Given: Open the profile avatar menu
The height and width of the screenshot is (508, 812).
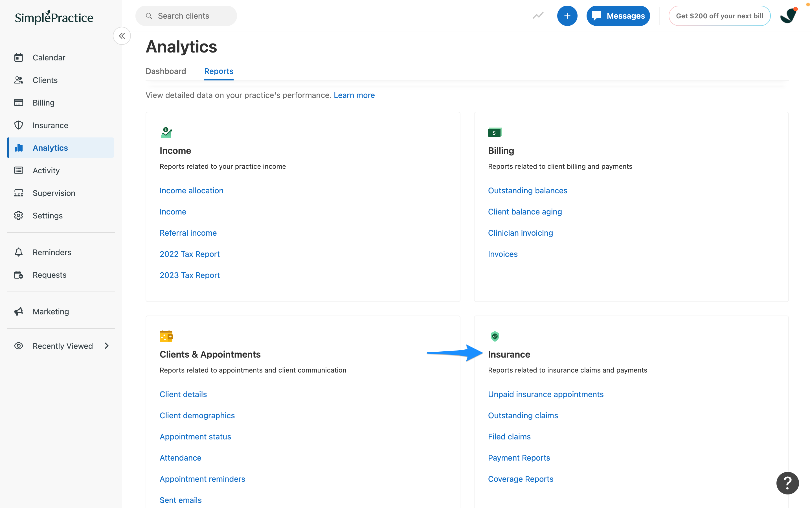Looking at the screenshot, I should pos(789,16).
